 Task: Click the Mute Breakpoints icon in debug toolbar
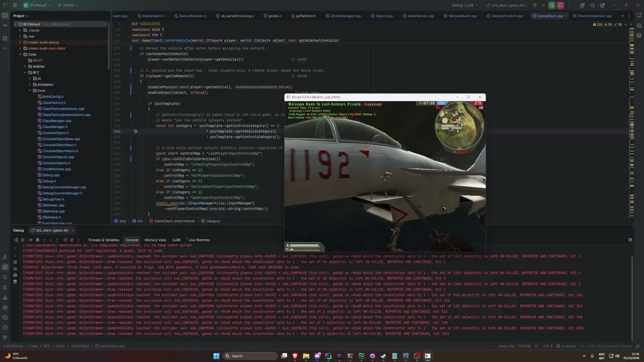click(x=72, y=240)
